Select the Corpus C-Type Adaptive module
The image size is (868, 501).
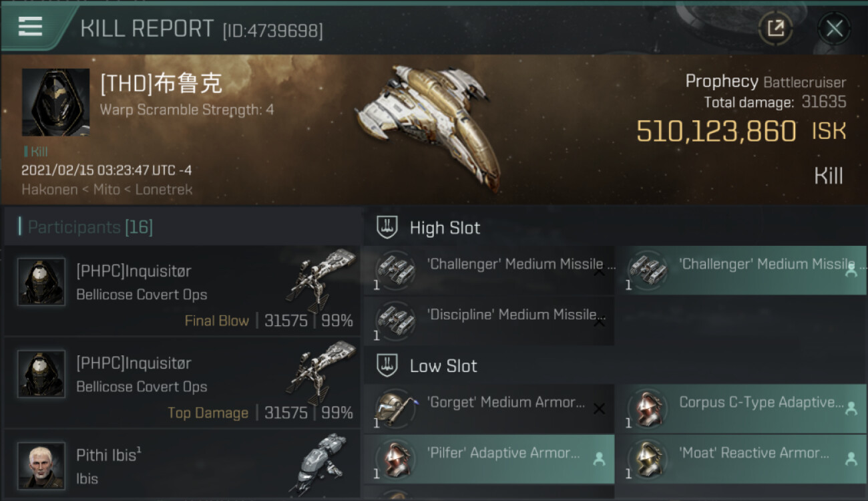(x=740, y=409)
